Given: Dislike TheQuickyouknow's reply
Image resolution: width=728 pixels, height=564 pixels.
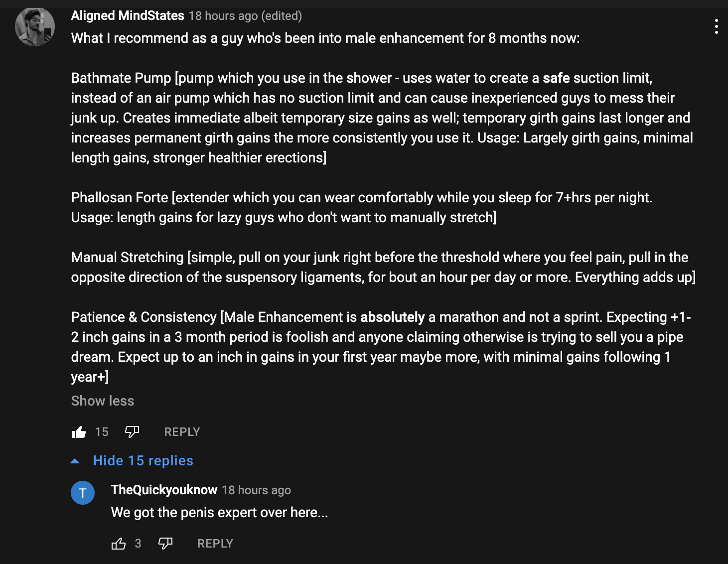Looking at the screenshot, I should [x=165, y=544].
